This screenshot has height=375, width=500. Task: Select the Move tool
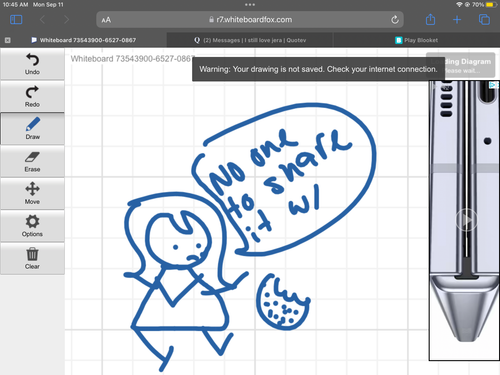click(32, 193)
